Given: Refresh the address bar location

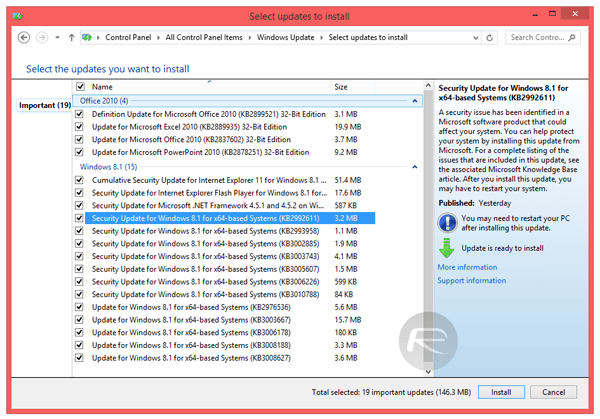Looking at the screenshot, I should pos(489,37).
